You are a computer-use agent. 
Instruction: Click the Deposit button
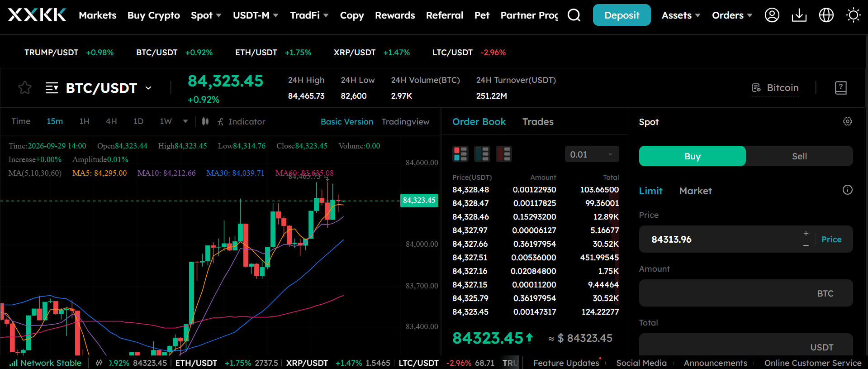click(x=622, y=15)
